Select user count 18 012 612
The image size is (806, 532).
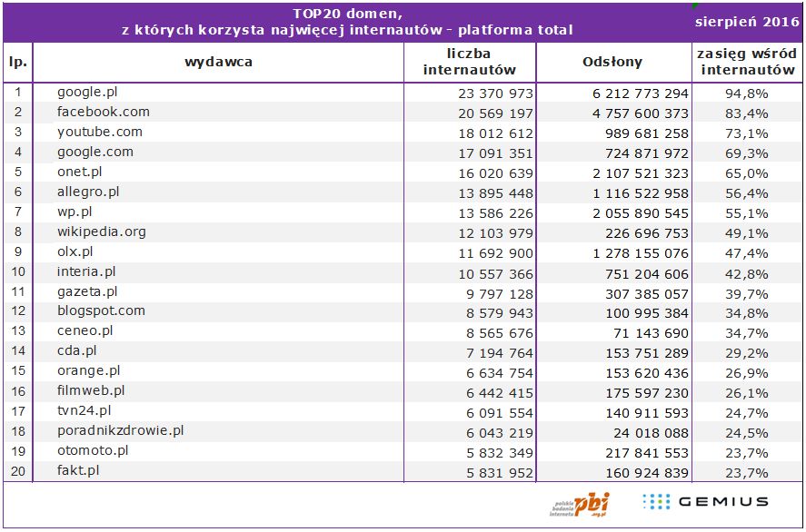495,134
